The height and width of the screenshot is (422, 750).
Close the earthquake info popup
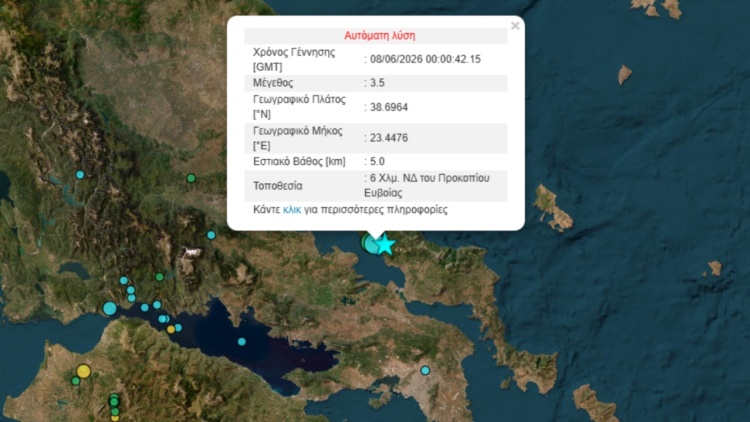tap(515, 26)
